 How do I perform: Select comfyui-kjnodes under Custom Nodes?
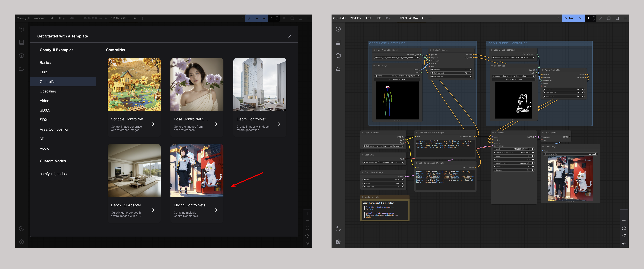pyautogui.click(x=63, y=174)
